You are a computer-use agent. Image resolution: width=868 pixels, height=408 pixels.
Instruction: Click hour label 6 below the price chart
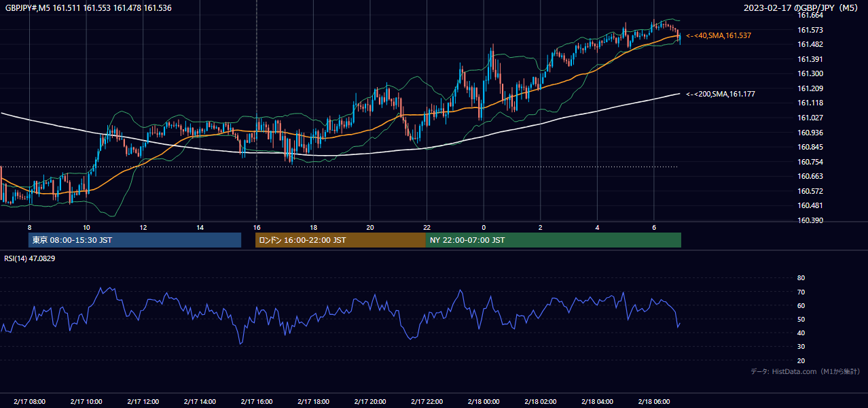tap(653, 227)
